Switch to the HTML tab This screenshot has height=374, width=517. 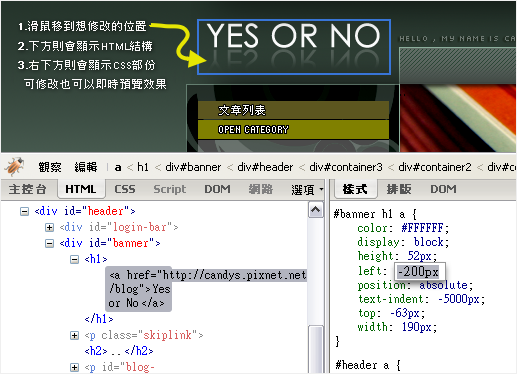click(x=81, y=189)
